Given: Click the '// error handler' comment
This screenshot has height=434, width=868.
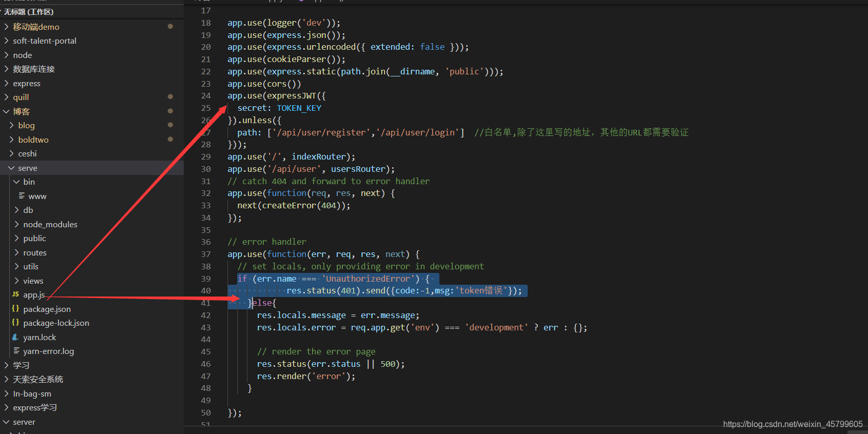Looking at the screenshot, I should (267, 242).
